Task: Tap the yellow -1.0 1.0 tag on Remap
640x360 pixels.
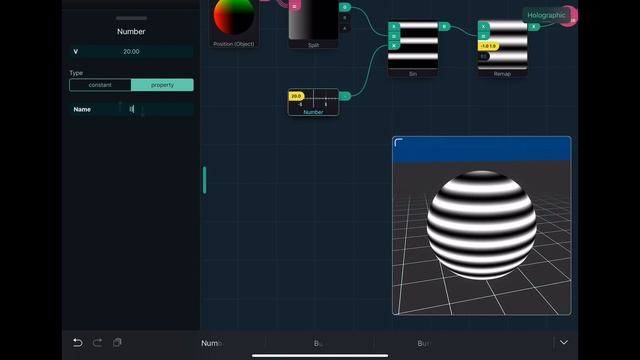Action: pyautogui.click(x=488, y=46)
